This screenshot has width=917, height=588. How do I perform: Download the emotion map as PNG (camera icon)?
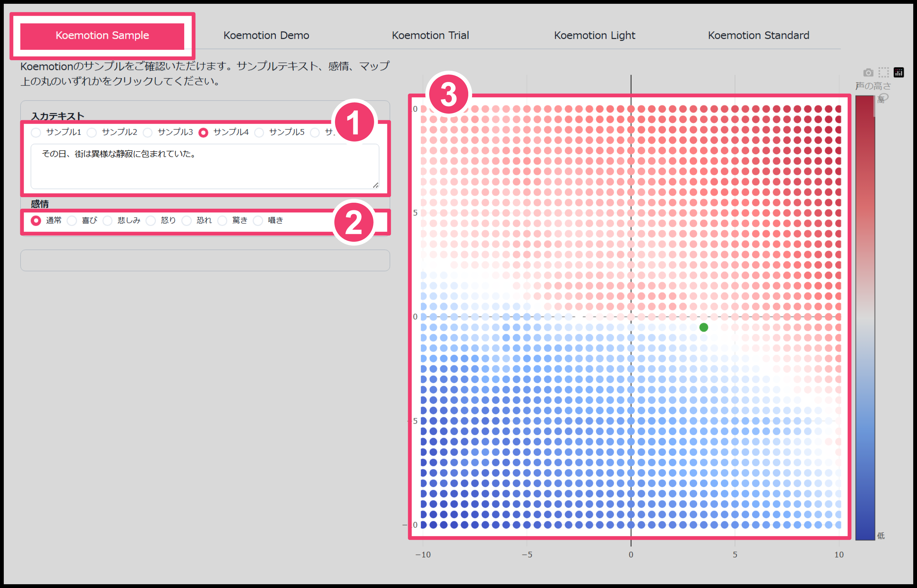point(868,72)
